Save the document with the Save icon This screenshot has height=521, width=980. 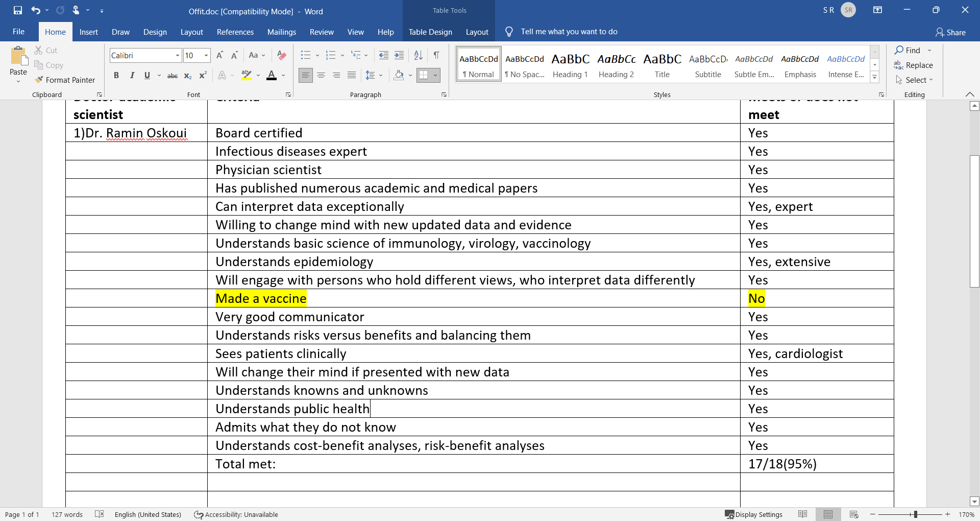click(18, 10)
